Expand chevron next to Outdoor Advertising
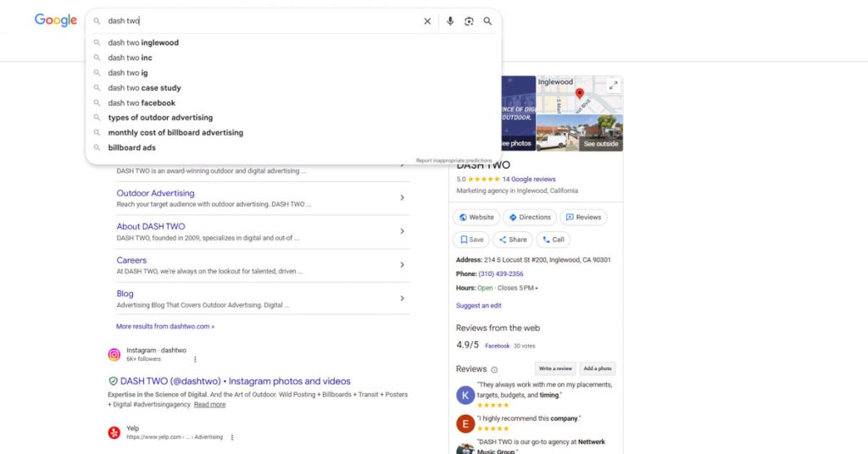 [x=403, y=197]
